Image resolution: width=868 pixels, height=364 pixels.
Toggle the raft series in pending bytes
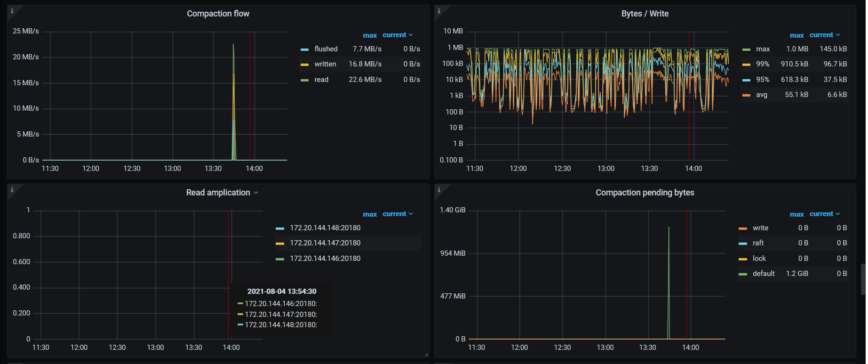(758, 243)
